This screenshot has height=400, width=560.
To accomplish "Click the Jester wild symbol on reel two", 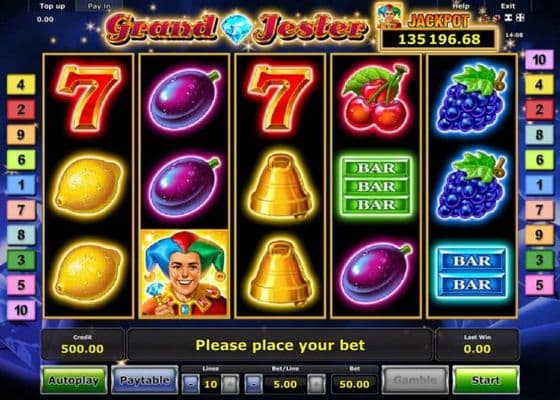I will [x=184, y=273].
